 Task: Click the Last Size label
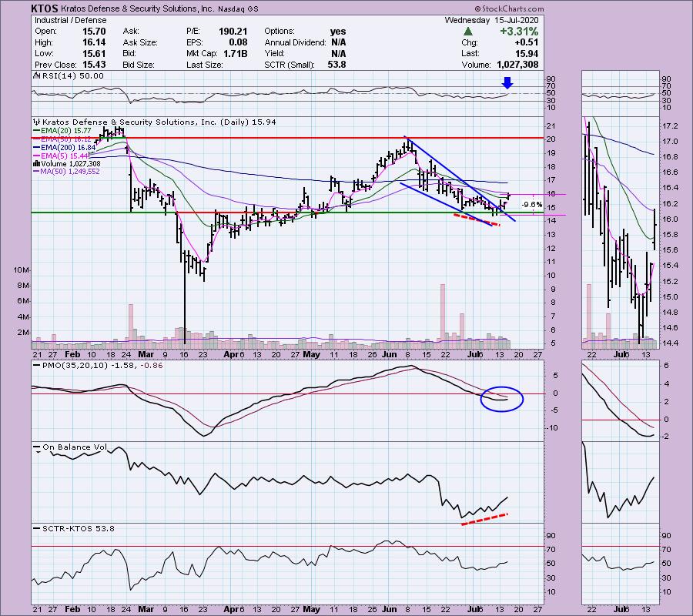tap(205, 65)
